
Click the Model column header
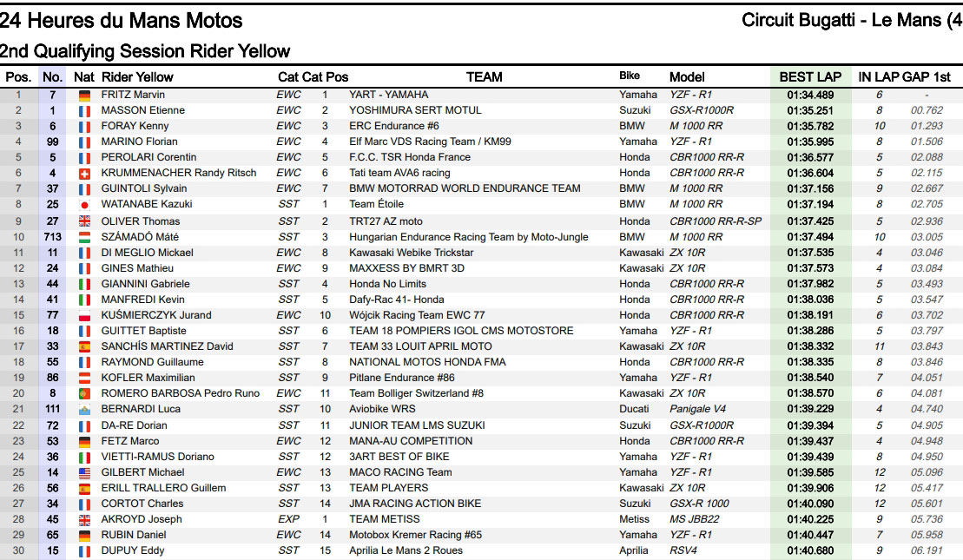coord(687,76)
